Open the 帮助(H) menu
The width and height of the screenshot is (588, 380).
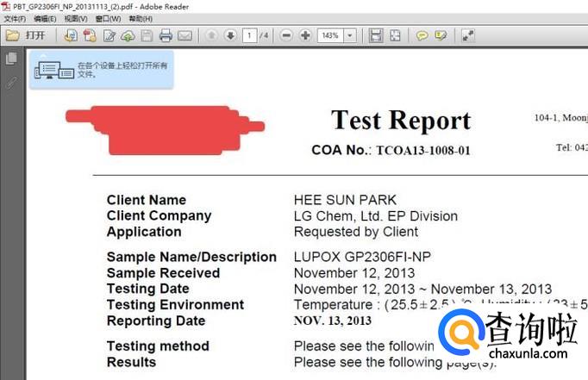(x=141, y=18)
